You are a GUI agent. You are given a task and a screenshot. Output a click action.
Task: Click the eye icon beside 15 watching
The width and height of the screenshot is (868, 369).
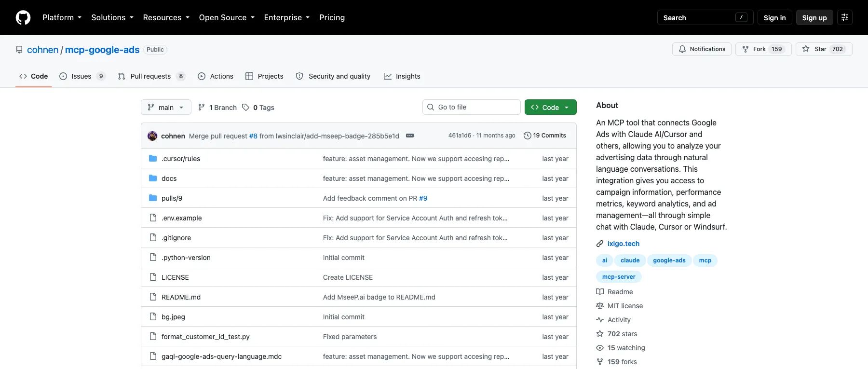point(600,347)
